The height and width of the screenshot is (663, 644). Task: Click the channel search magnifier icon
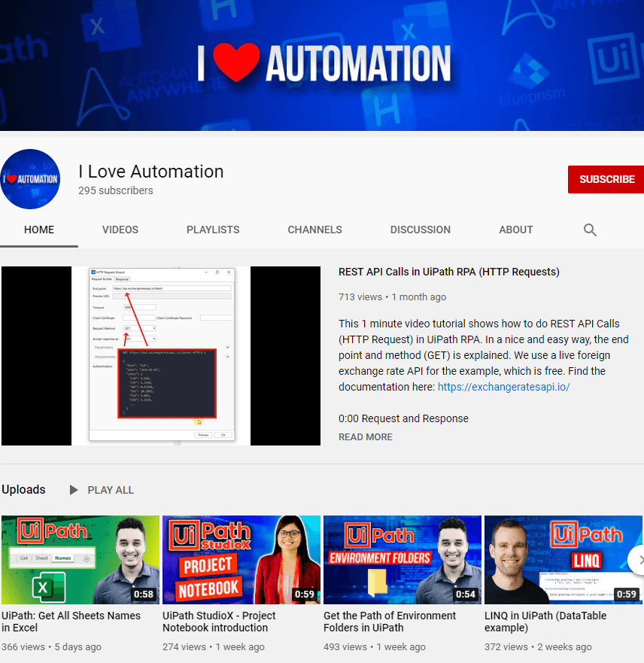click(590, 230)
